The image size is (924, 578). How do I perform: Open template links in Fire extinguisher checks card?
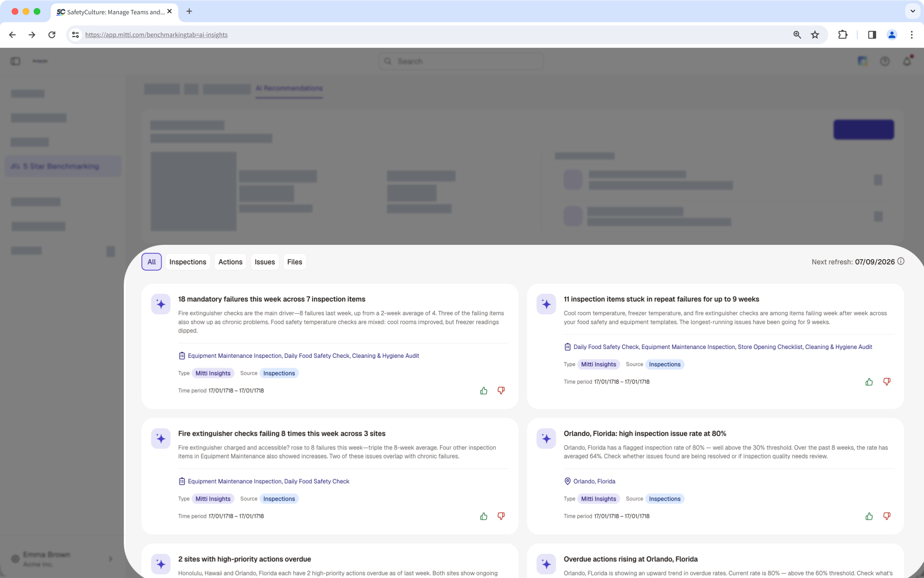click(268, 482)
